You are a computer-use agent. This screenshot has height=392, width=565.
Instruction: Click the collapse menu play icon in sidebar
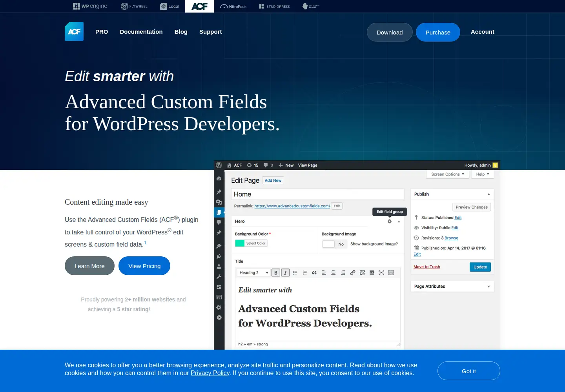click(x=219, y=318)
